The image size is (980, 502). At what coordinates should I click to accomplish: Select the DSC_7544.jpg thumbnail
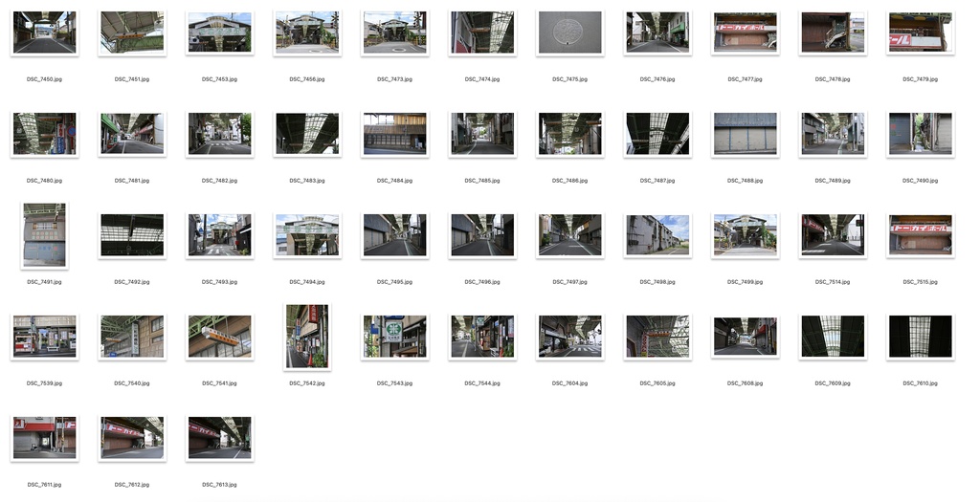[482, 337]
